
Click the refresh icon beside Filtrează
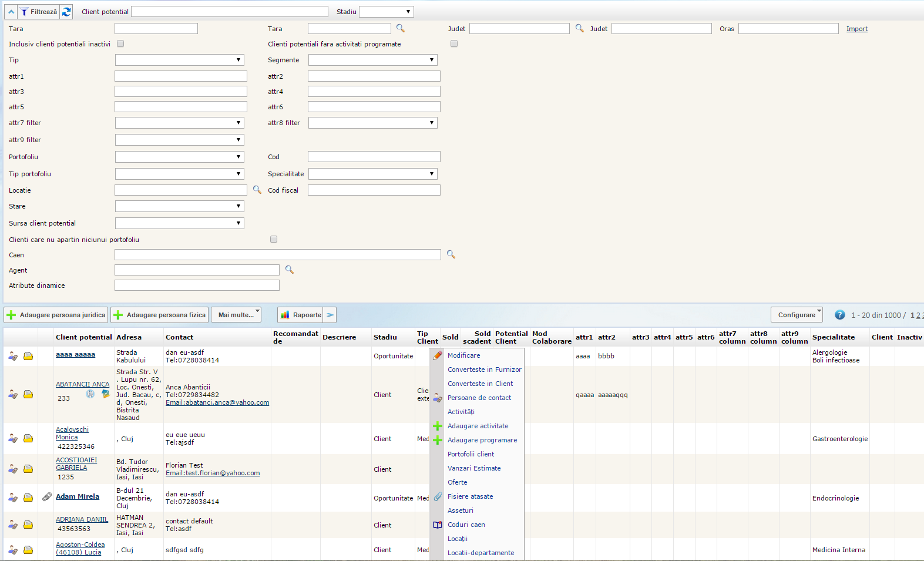coord(66,12)
